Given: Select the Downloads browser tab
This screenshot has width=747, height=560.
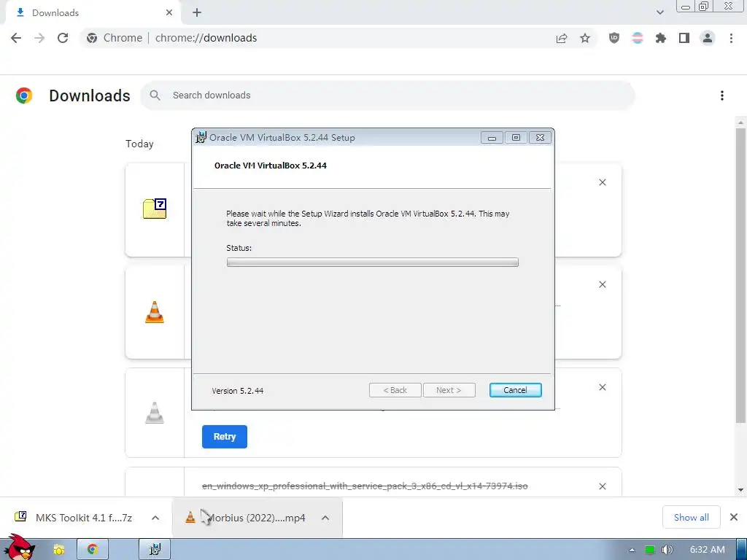Looking at the screenshot, I should pos(93,13).
